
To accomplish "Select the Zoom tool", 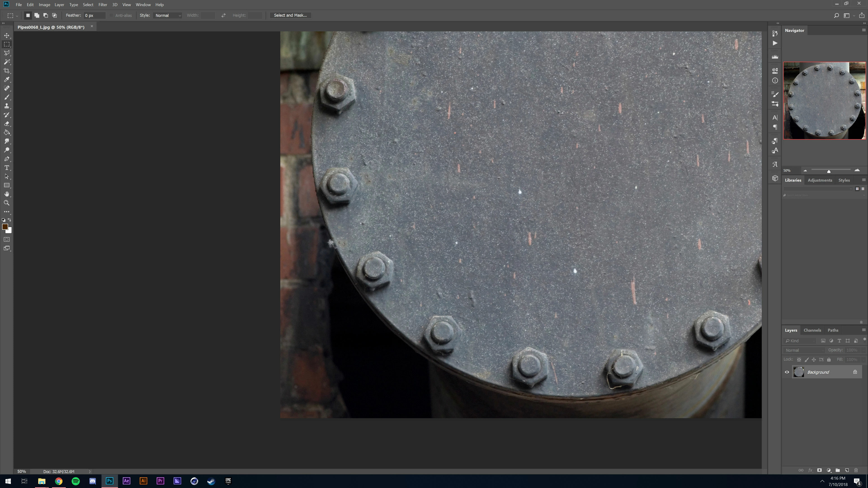I will [7, 203].
